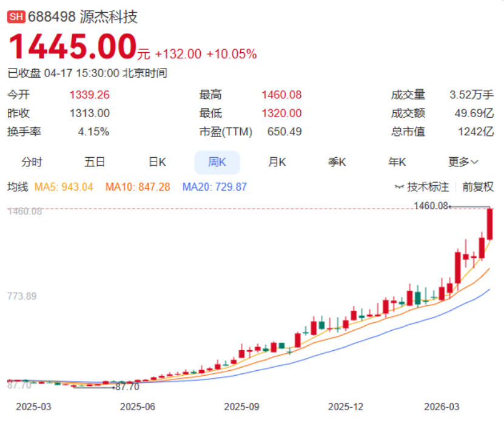Click the latest tall red weekly candle
The image size is (504, 423).
click(489, 224)
